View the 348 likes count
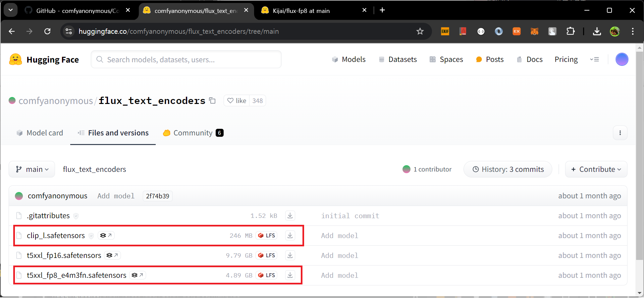 point(257,101)
